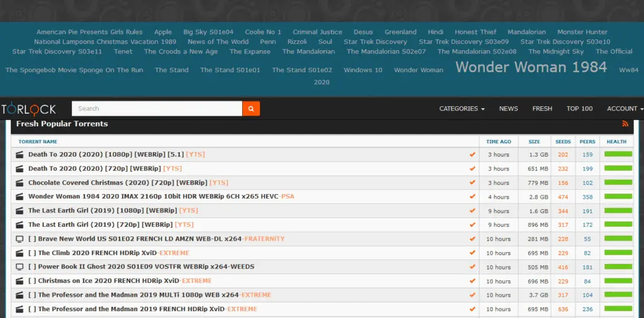Click verified checkmark on Last Earth Girl 1080p

472,211
